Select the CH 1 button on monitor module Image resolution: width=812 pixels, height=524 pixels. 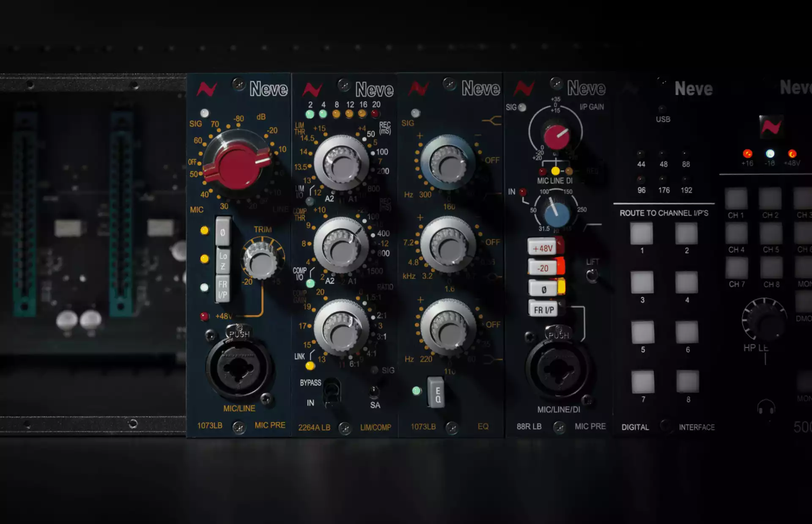pos(736,198)
